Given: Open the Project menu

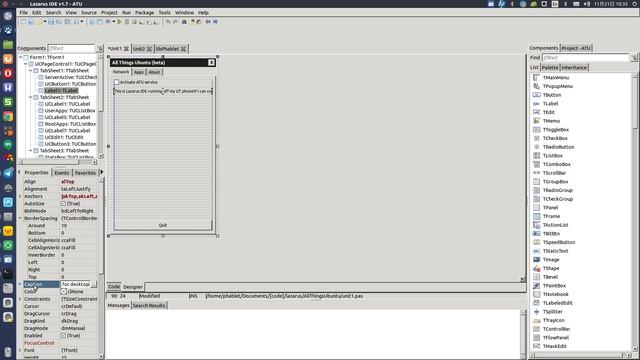Looking at the screenshot, I should click(109, 13).
